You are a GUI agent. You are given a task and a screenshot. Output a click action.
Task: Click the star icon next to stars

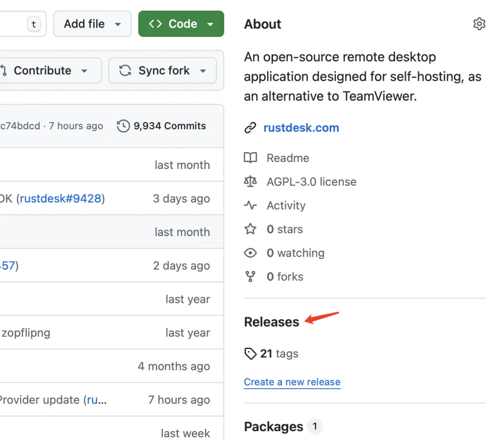[251, 229]
